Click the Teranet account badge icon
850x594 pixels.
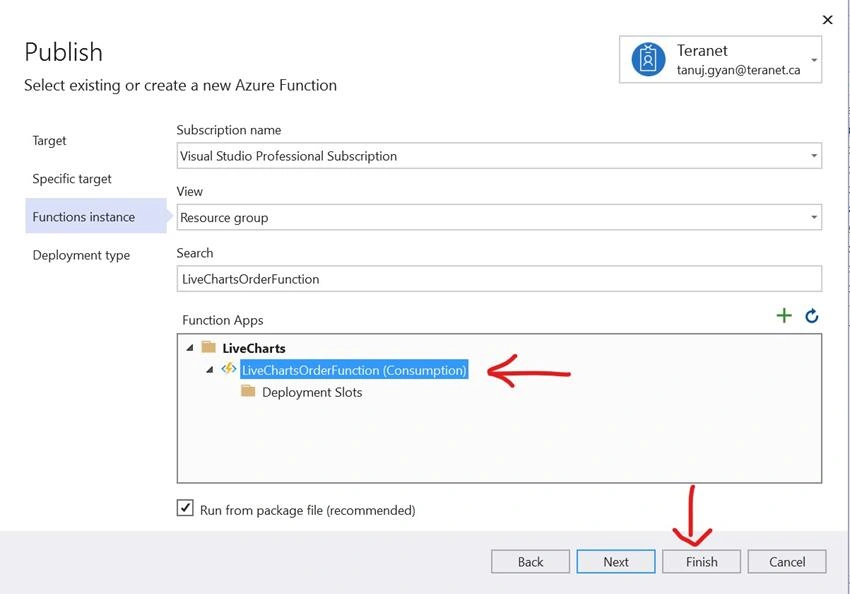[648, 59]
